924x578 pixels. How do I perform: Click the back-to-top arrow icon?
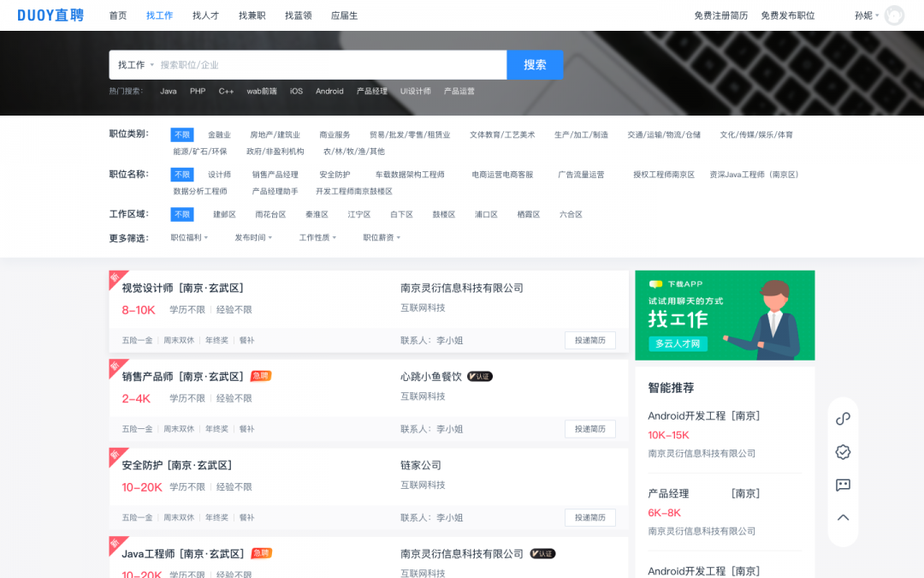pyautogui.click(x=843, y=517)
